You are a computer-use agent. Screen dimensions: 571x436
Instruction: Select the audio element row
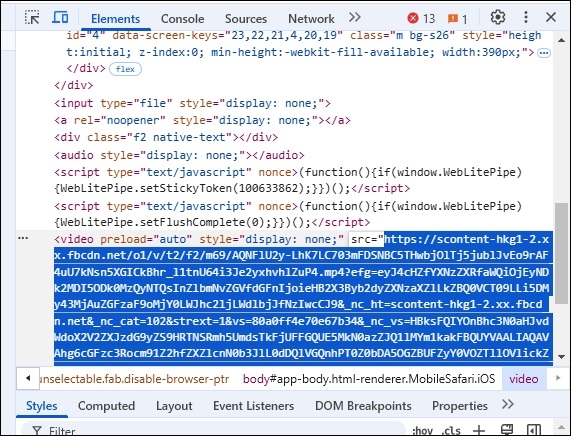pos(179,155)
